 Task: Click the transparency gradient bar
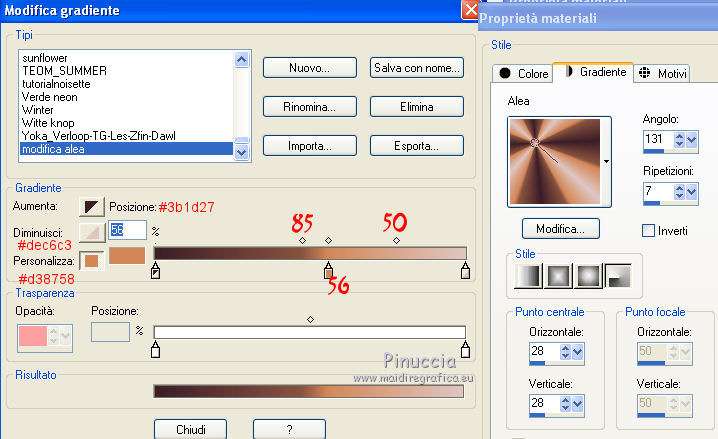point(310,332)
